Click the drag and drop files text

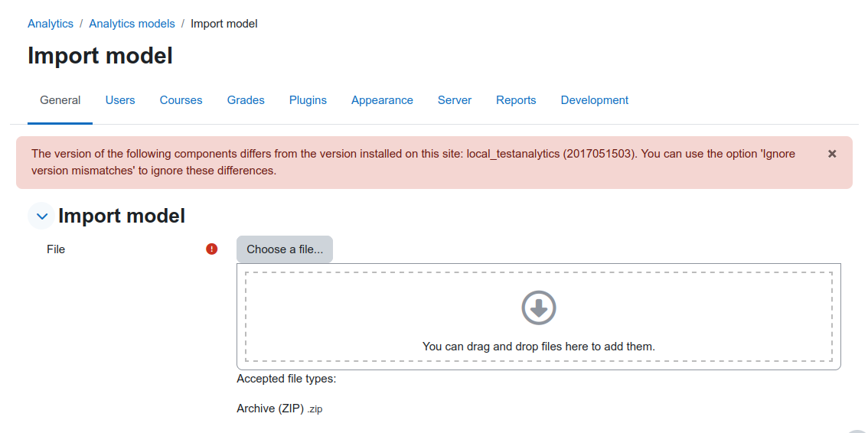539,347
